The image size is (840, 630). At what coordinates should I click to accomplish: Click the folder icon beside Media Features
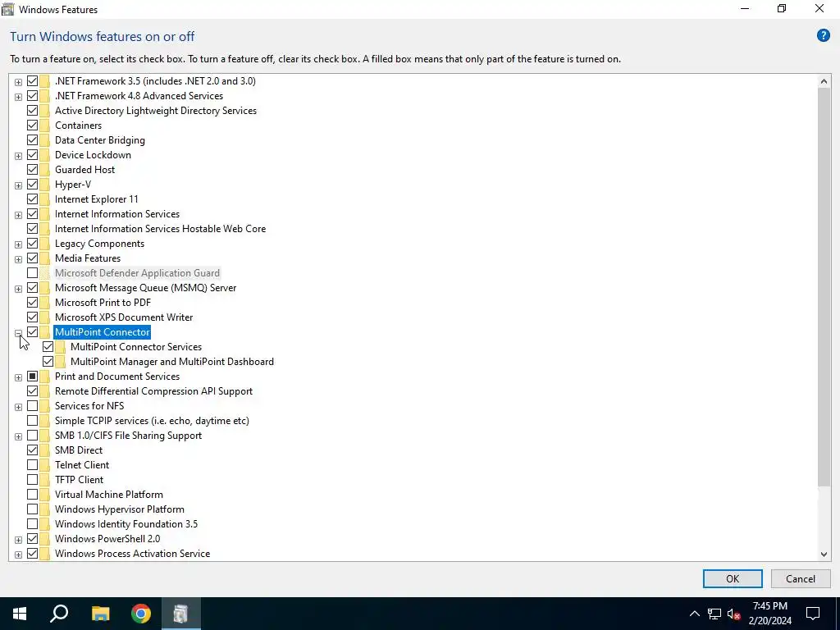44,258
